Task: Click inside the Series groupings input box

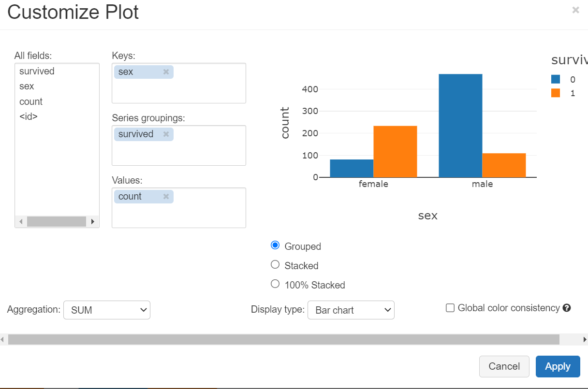Action: [179, 145]
